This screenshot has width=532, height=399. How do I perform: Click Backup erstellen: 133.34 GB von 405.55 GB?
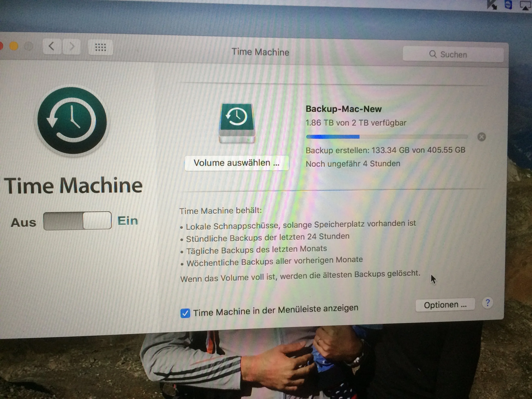pyautogui.click(x=385, y=150)
